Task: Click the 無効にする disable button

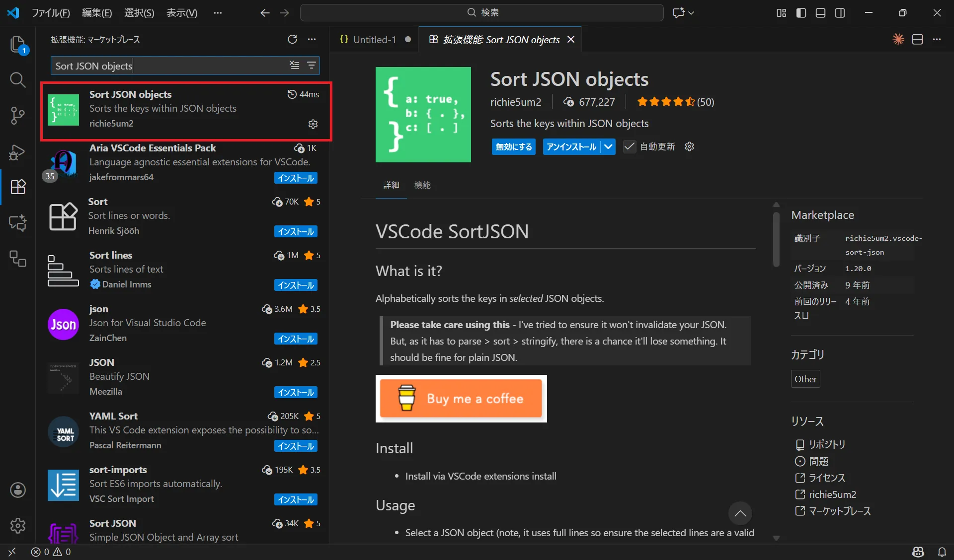Action: 513,146
